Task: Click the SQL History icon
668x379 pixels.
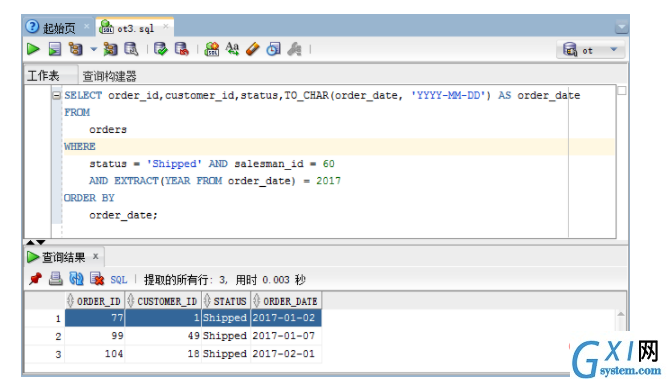Action: click(x=274, y=49)
